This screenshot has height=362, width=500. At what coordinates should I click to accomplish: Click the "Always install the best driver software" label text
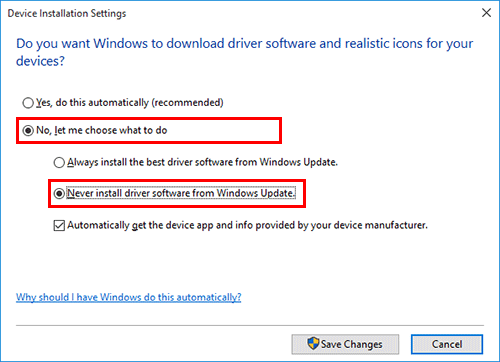[x=202, y=162]
